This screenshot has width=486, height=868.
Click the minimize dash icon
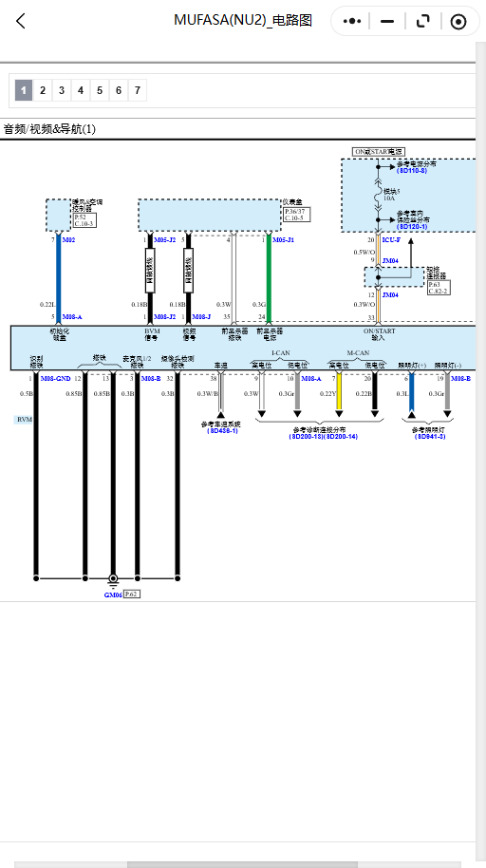387,22
